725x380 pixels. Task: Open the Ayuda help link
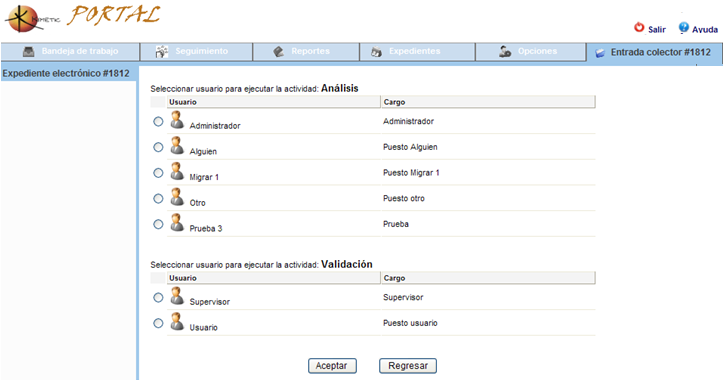click(x=705, y=30)
